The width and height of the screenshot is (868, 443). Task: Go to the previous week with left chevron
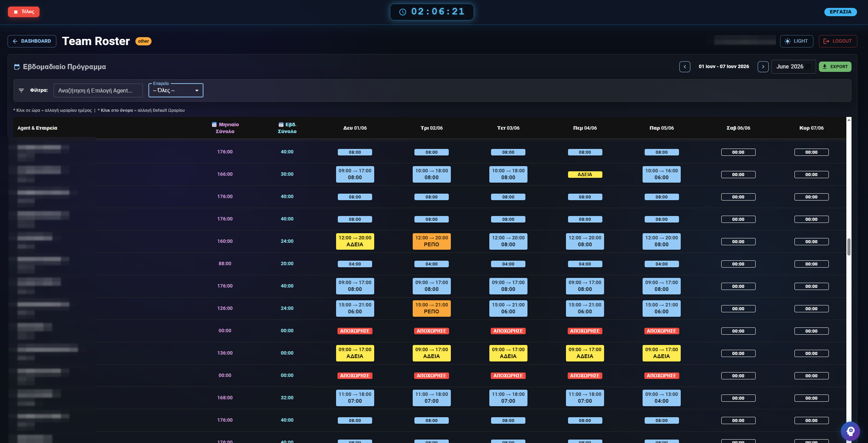pyautogui.click(x=685, y=67)
